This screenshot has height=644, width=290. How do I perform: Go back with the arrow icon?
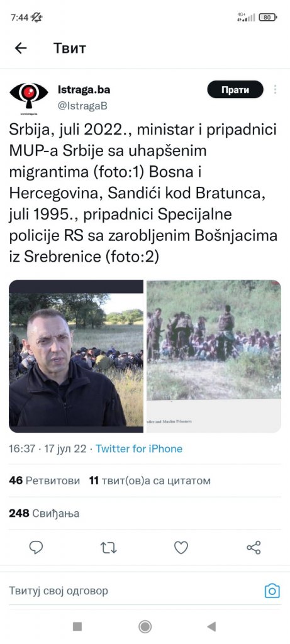click(21, 48)
